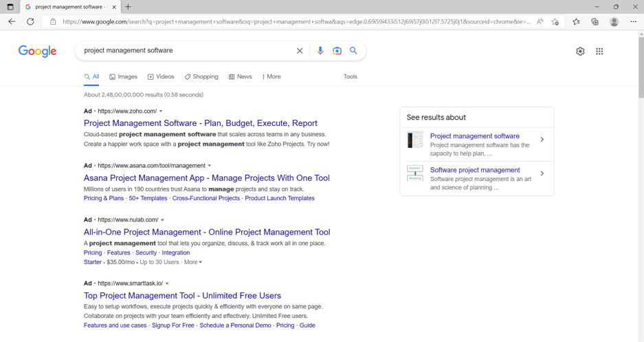This screenshot has height=342, width=644.
Task: Reload the page with refresh icon
Action: coord(30,22)
